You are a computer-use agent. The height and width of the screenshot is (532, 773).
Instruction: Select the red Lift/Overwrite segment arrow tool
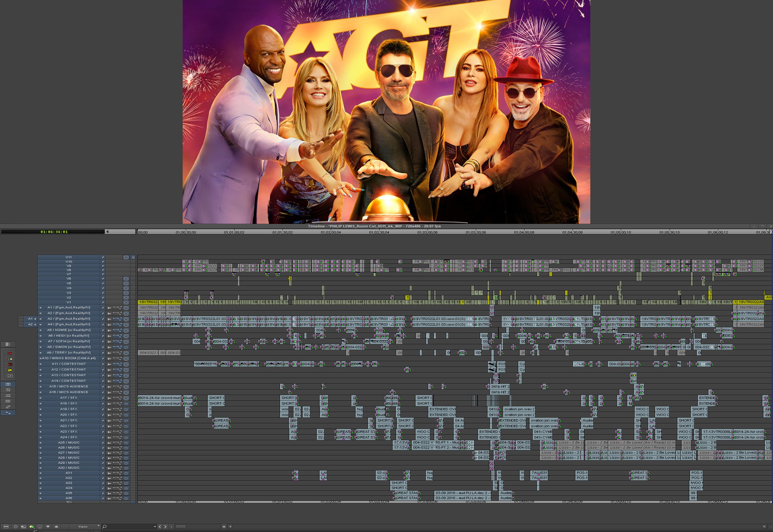coord(10,353)
